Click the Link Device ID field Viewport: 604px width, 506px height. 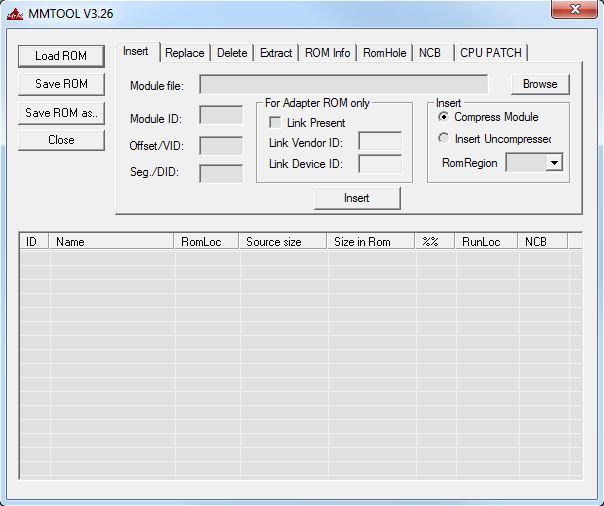click(380, 164)
